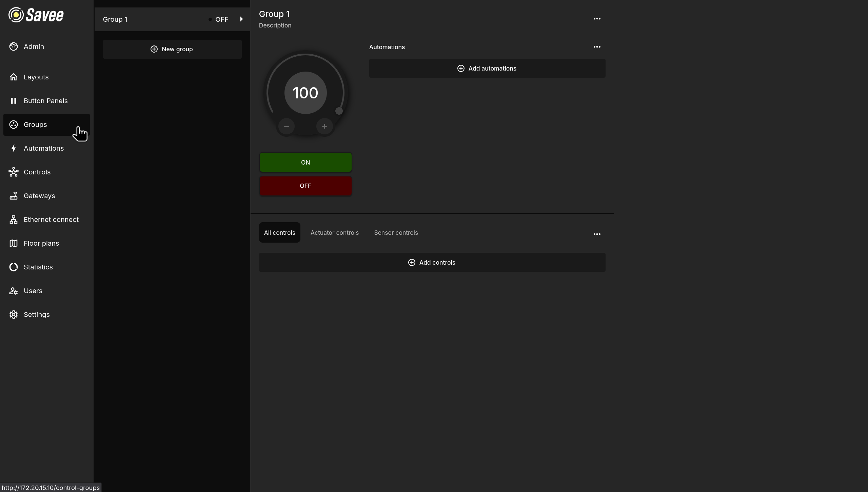This screenshot has width=868, height=492.
Task: Click the dimmer dial knob handle
Action: click(x=339, y=111)
